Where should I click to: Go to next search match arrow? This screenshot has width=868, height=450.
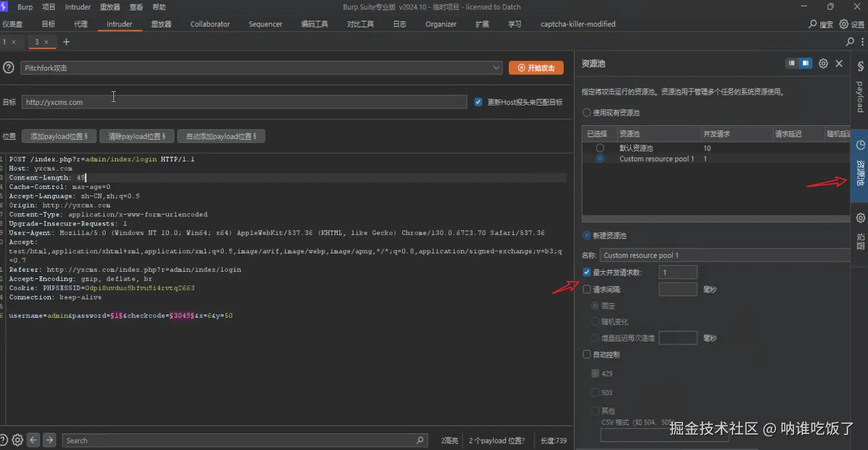tap(50, 440)
